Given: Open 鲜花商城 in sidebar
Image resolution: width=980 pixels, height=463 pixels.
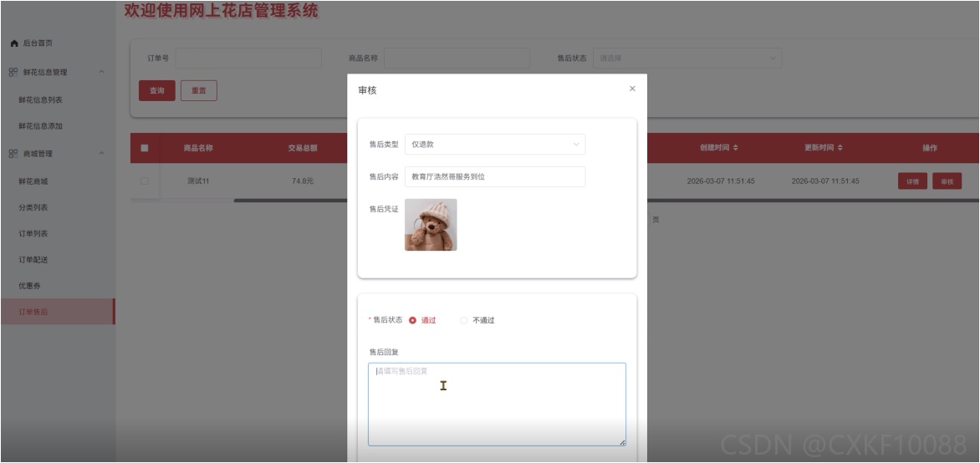Looking at the screenshot, I should (33, 182).
